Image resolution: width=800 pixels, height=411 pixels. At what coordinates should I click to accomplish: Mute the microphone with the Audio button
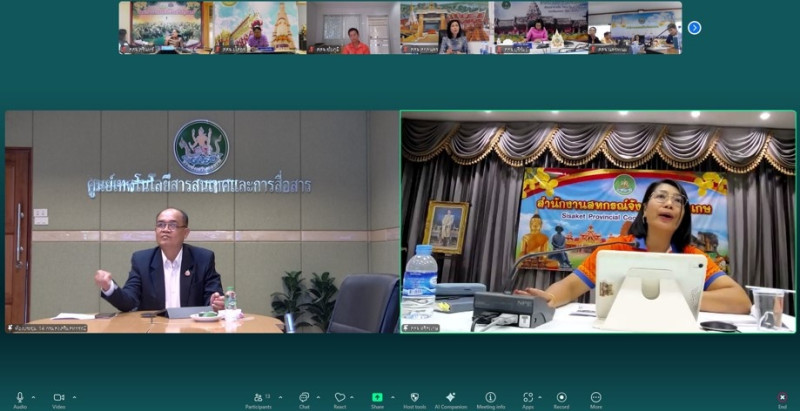coord(20,400)
